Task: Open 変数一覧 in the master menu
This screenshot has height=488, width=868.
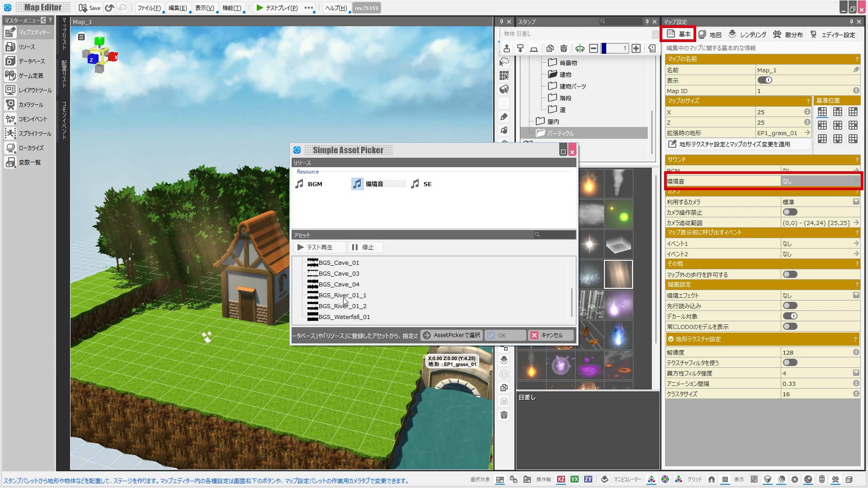Action: point(28,163)
